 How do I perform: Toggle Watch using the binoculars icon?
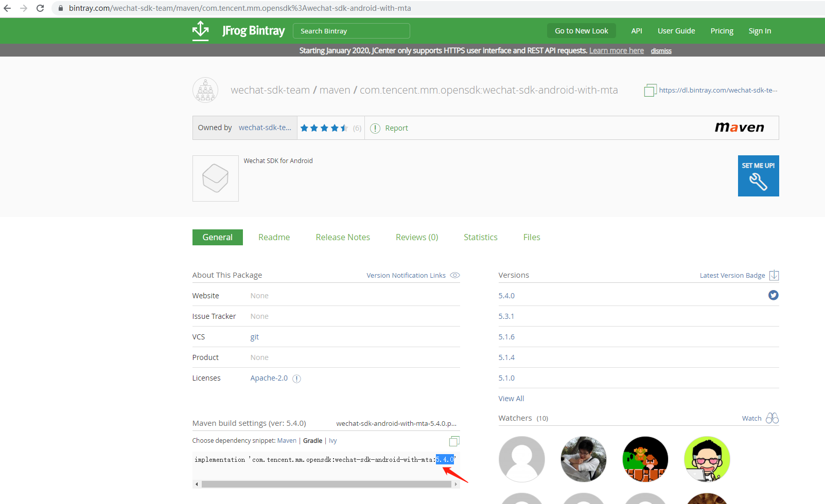771,418
